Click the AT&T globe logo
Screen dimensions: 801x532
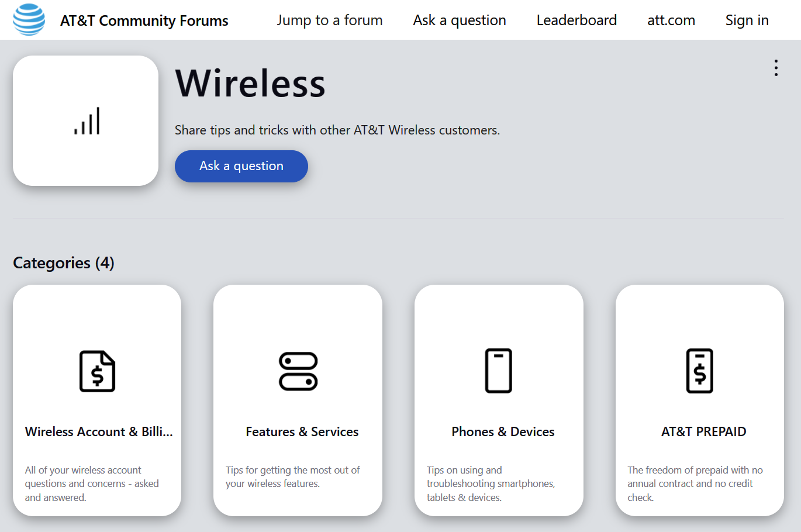(29, 20)
